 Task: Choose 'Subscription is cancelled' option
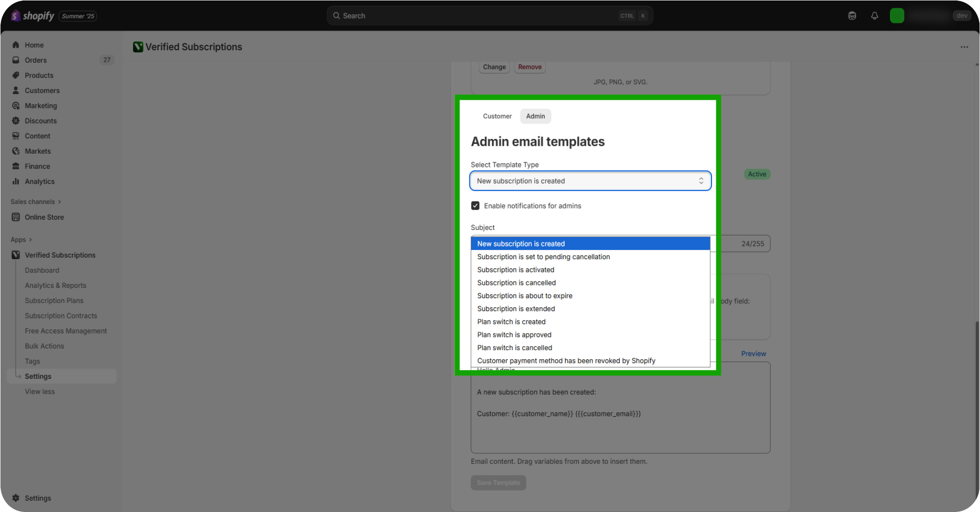(x=590, y=282)
